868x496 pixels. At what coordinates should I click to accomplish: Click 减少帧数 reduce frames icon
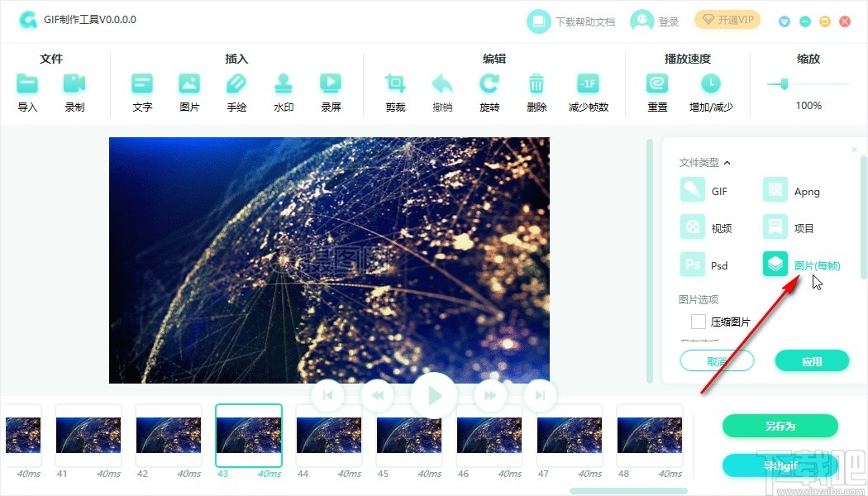point(588,84)
